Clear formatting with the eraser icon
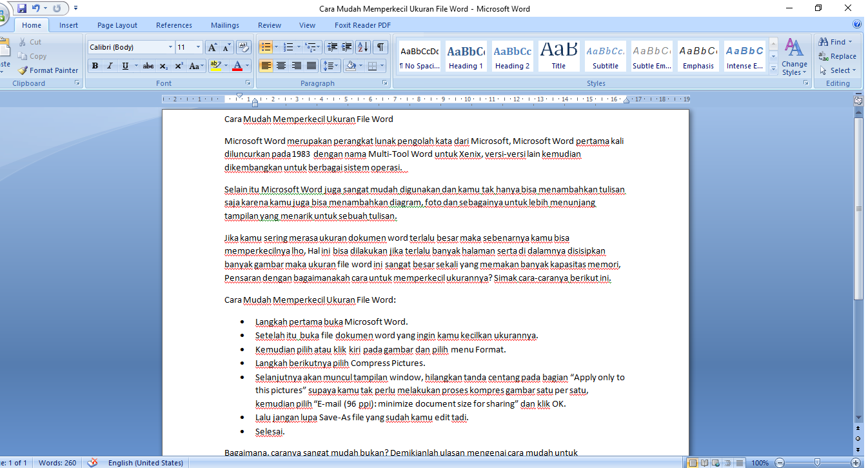This screenshot has height=468, width=868. point(244,47)
